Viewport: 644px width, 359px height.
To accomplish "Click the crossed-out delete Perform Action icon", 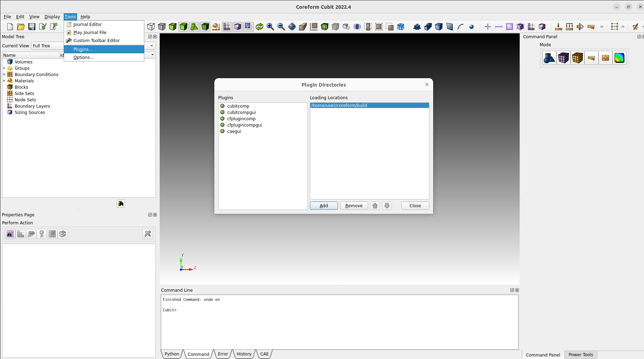I will pos(148,234).
